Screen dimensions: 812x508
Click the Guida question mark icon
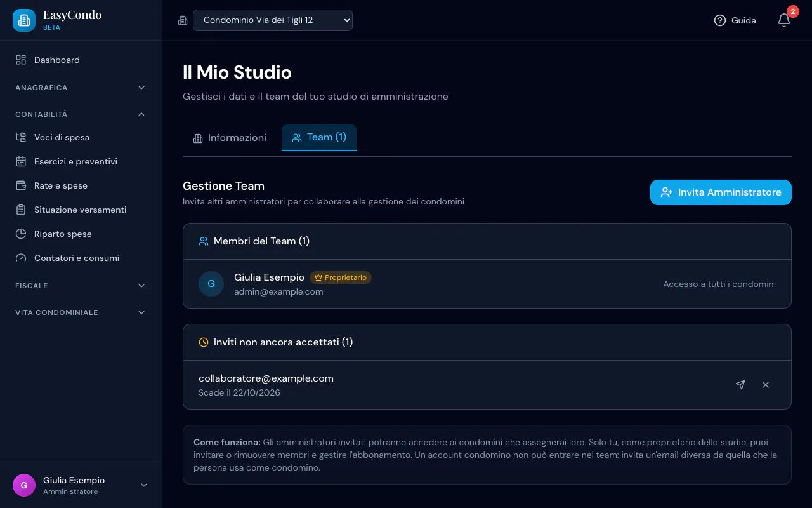pyautogui.click(x=719, y=20)
